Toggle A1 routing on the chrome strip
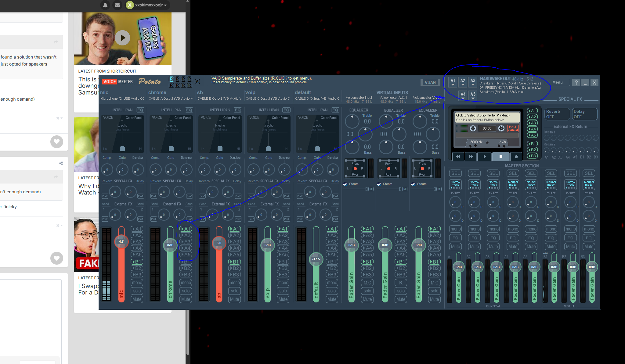 tap(186, 229)
